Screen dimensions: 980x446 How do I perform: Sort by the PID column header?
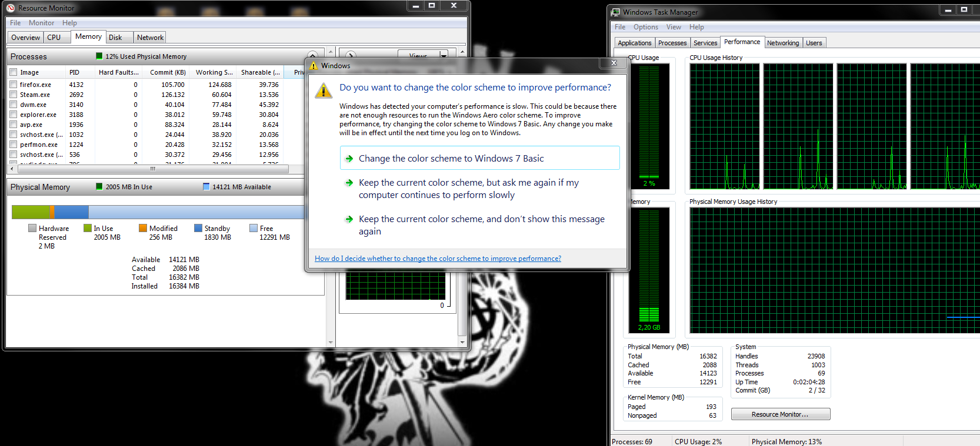pyautogui.click(x=81, y=72)
